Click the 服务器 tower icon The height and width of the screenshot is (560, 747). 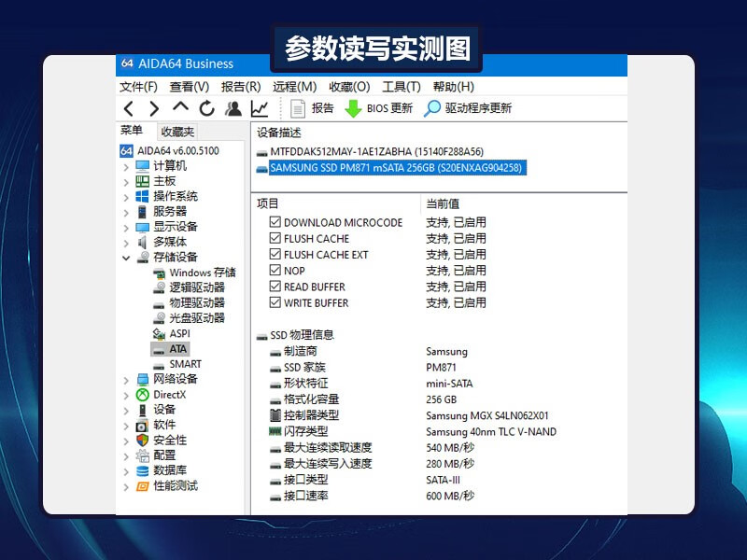point(143,212)
